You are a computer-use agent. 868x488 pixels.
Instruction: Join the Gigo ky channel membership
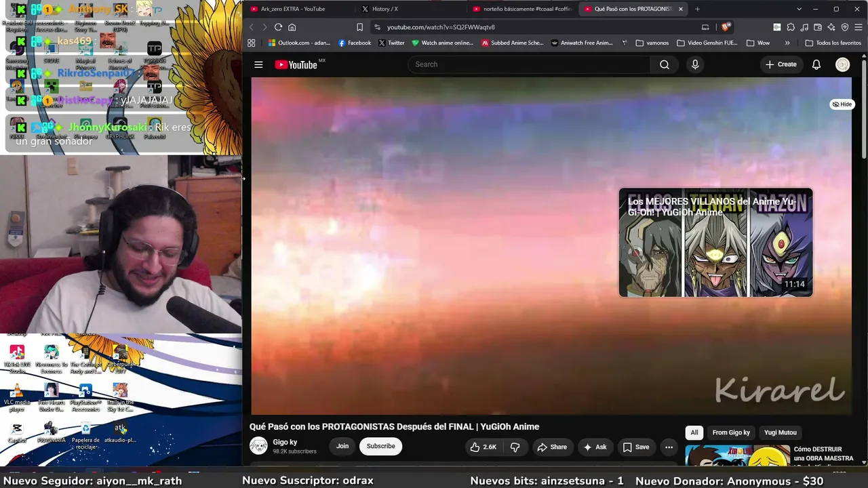click(x=342, y=446)
